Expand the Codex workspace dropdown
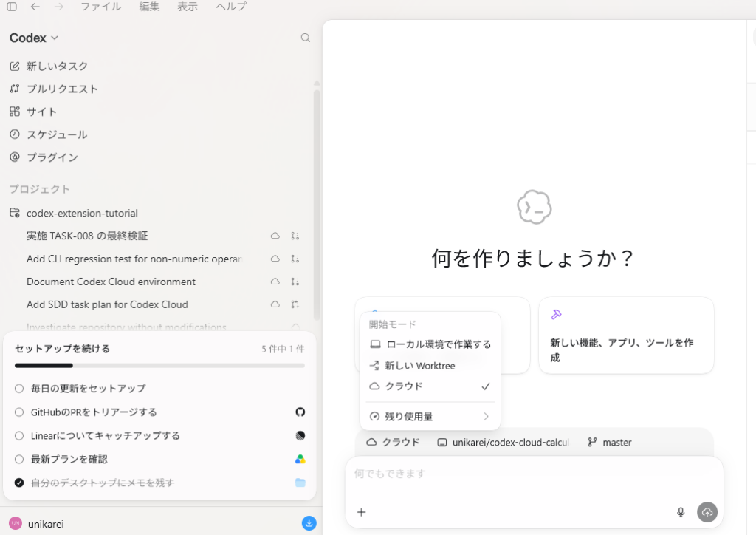This screenshot has width=756, height=535. [34, 38]
